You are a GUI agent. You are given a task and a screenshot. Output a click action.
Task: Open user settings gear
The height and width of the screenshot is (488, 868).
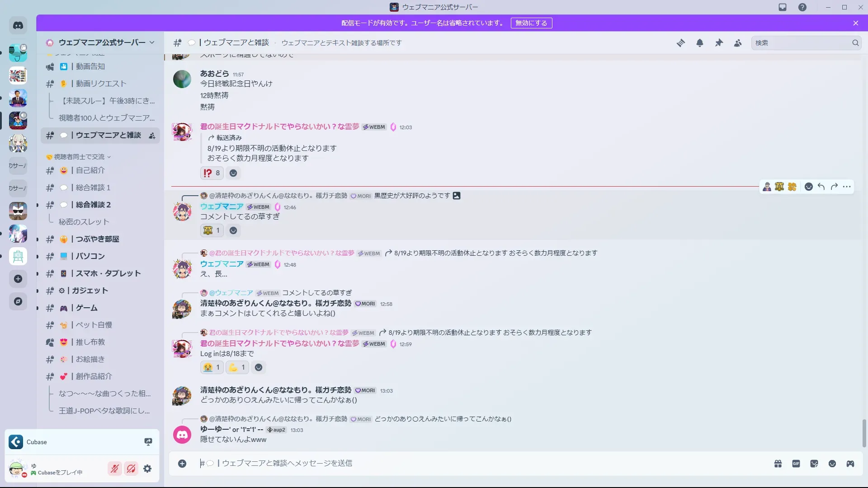point(147,469)
